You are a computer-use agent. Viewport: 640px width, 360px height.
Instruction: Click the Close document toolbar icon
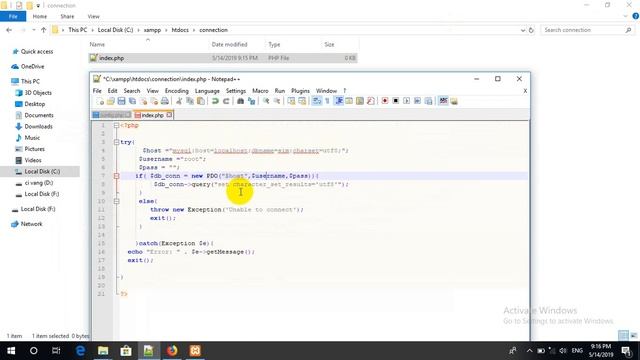[143, 101]
